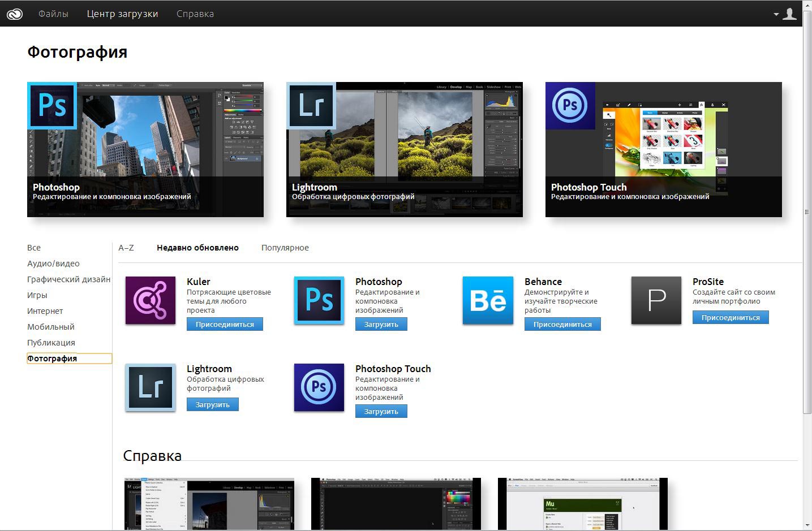Open the ProSite title link

(708, 282)
